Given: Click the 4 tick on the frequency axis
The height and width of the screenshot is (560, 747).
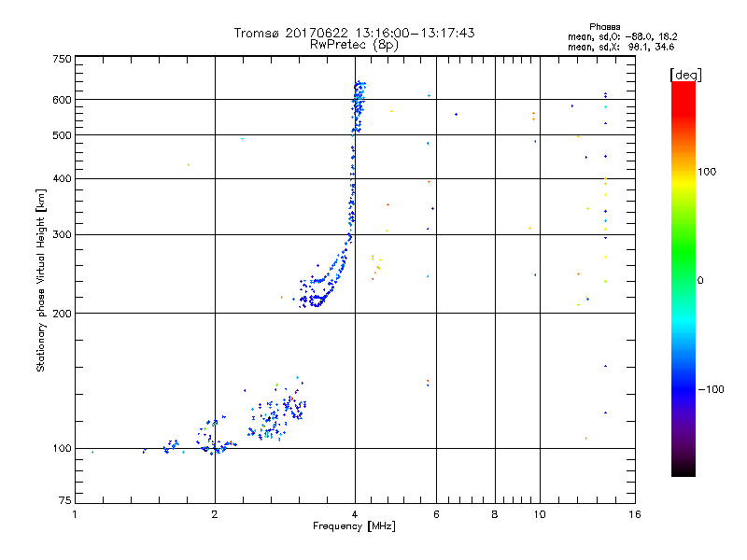Looking at the screenshot, I should [355, 514].
